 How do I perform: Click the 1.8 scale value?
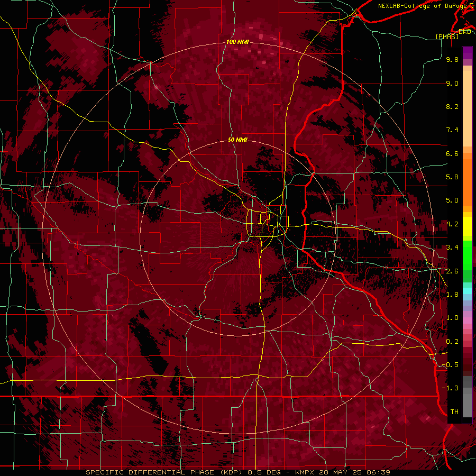(452, 295)
